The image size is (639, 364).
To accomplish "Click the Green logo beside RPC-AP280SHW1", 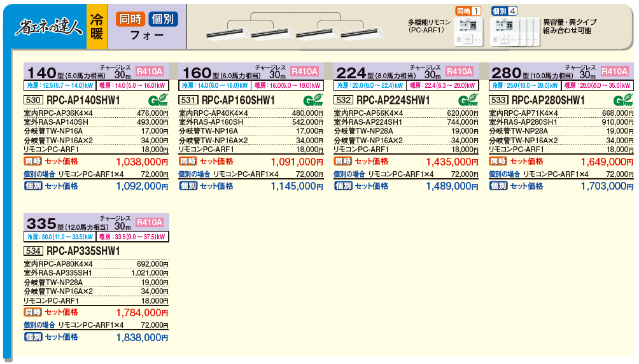I will (x=624, y=100).
